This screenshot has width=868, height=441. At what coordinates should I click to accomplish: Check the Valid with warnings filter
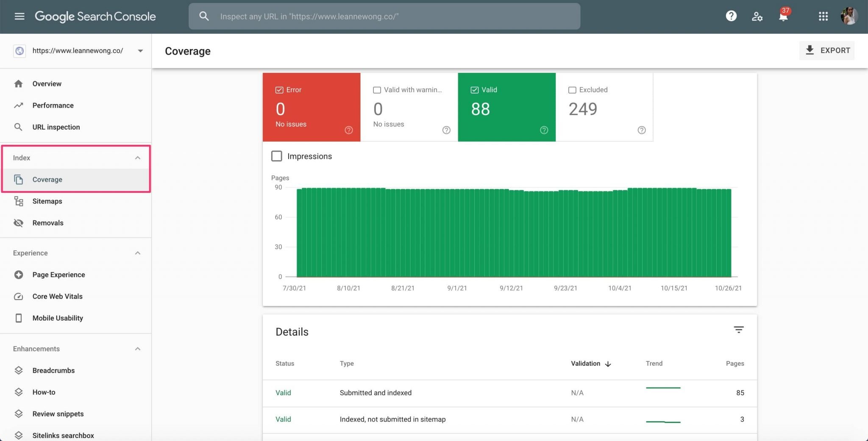point(377,89)
